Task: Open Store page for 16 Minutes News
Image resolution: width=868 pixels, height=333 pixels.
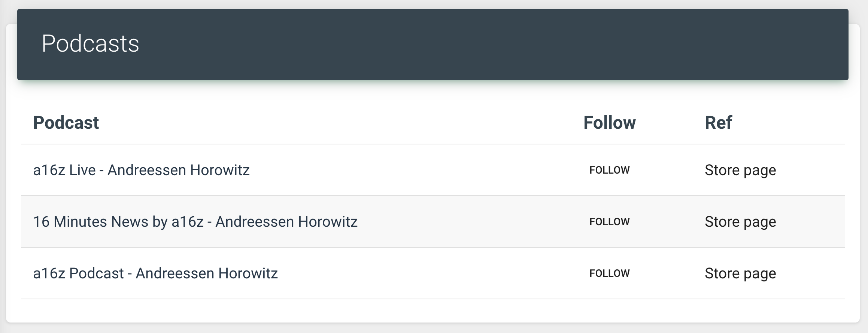Action: (740, 222)
